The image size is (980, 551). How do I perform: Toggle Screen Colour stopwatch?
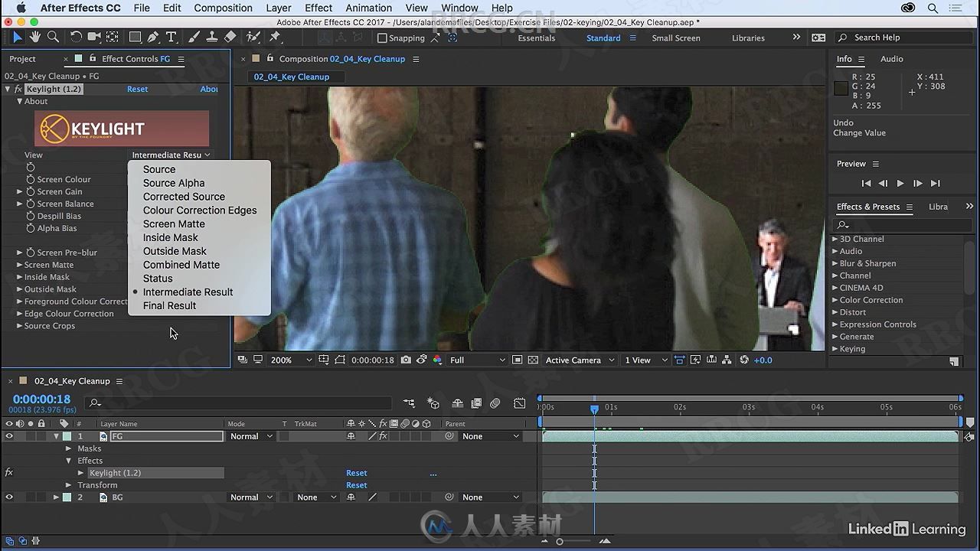(31, 179)
